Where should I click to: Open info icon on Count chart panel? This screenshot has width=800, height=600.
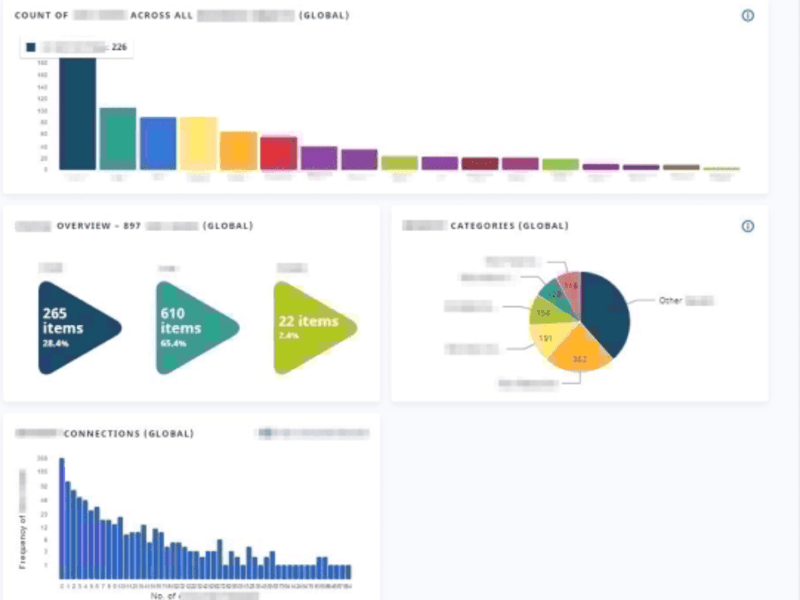pyautogui.click(x=747, y=15)
